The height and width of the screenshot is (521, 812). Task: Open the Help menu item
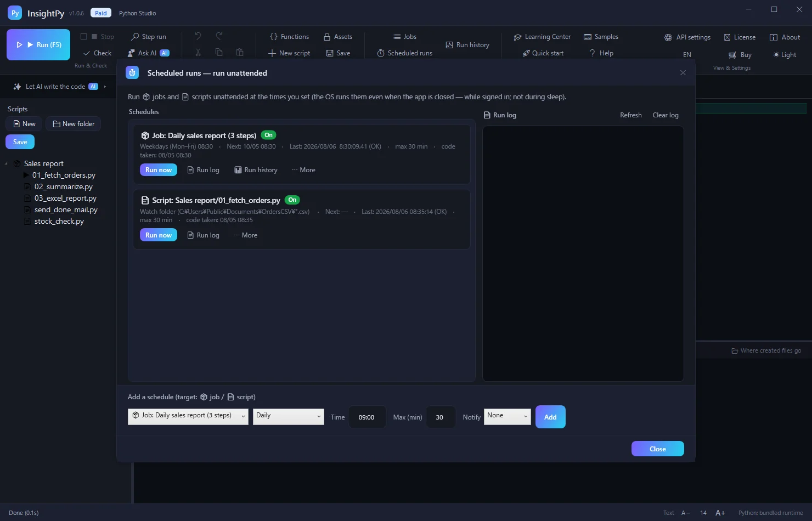(601, 53)
